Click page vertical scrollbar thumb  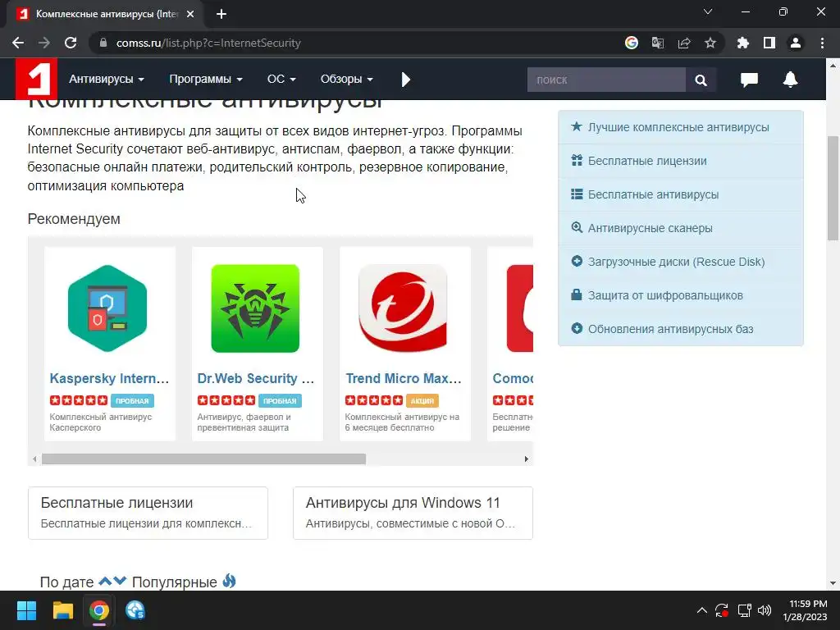point(833,189)
